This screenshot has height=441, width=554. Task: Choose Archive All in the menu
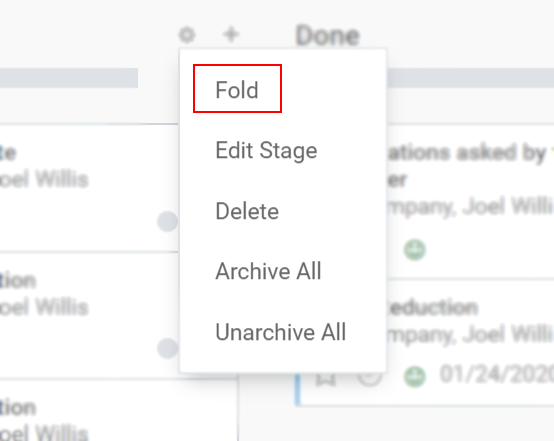coord(269,271)
